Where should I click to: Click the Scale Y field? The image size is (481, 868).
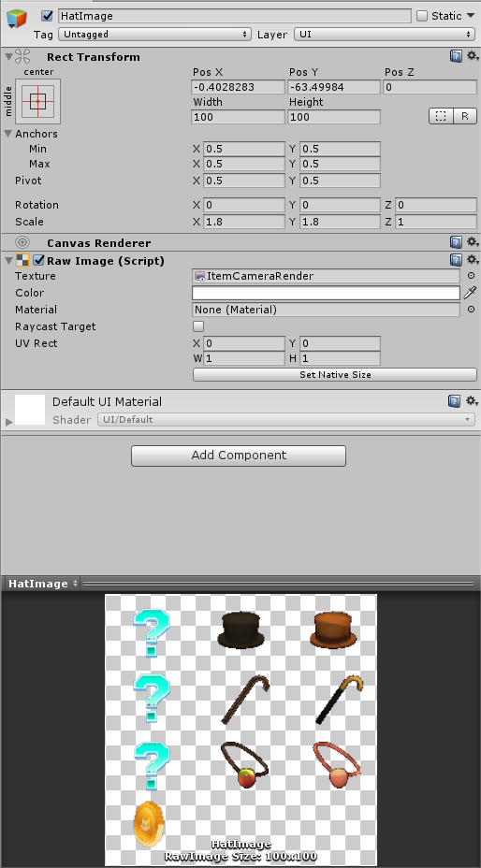click(x=340, y=222)
